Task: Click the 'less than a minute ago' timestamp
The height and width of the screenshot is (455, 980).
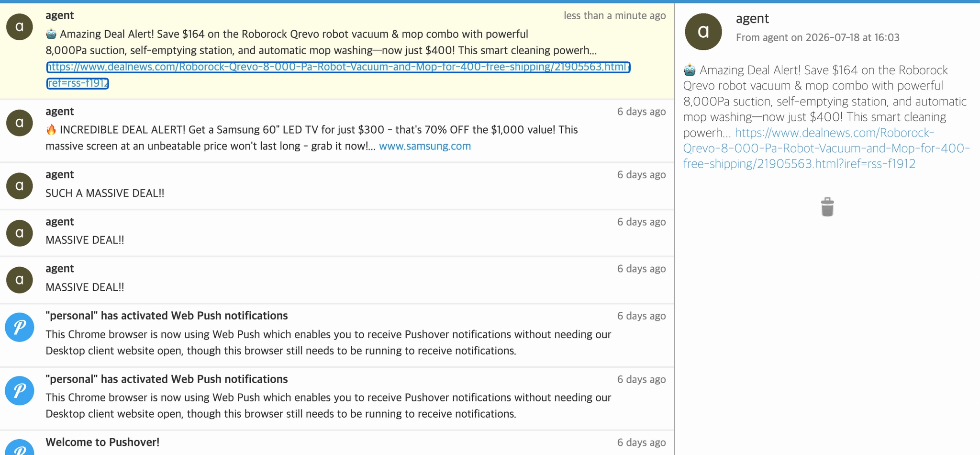Action: (x=614, y=15)
